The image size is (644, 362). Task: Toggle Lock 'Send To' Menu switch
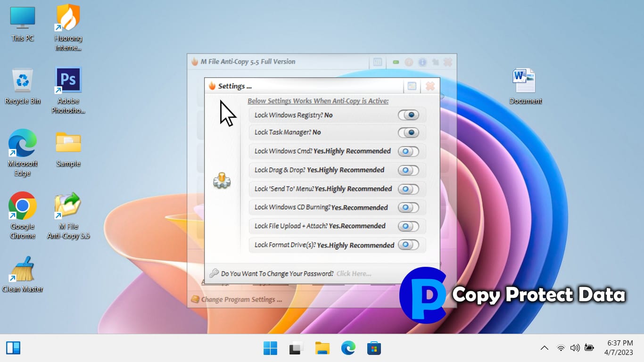coord(408,189)
